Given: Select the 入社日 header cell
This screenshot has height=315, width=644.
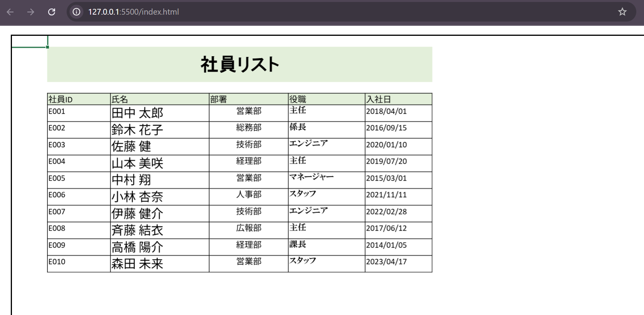Looking at the screenshot, I should [x=398, y=99].
